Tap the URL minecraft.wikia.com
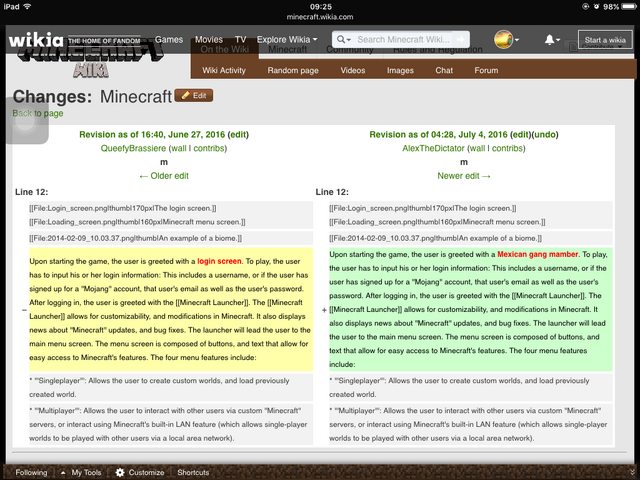The width and height of the screenshot is (640, 480). click(x=320, y=17)
